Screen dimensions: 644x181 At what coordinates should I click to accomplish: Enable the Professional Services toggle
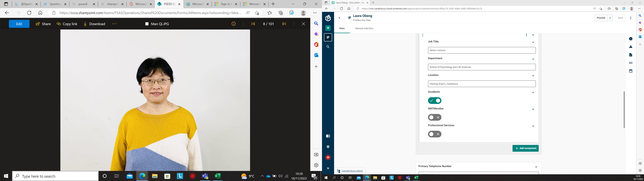[435, 134]
